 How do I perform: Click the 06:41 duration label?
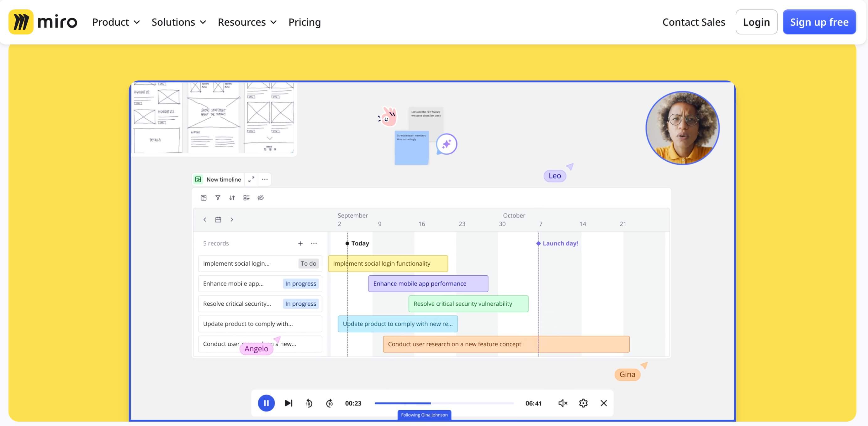[x=533, y=403]
